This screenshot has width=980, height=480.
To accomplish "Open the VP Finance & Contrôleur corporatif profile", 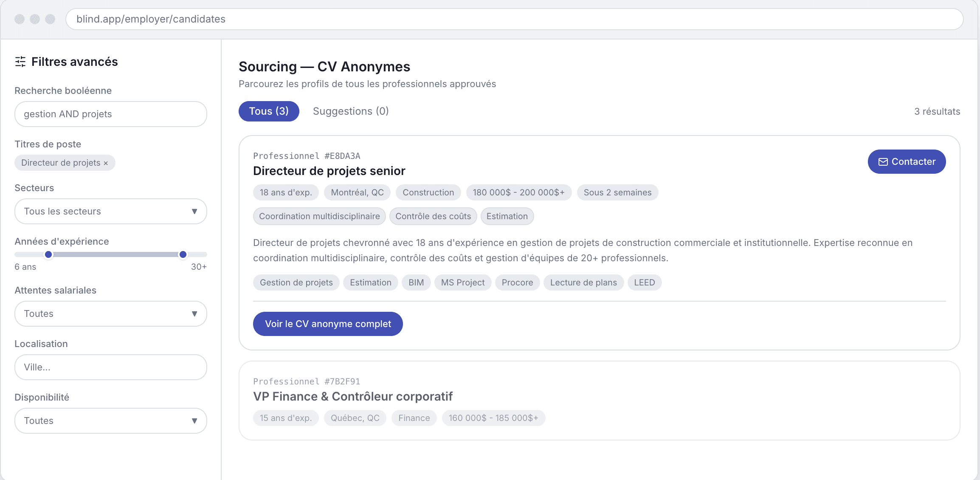I will (352, 396).
